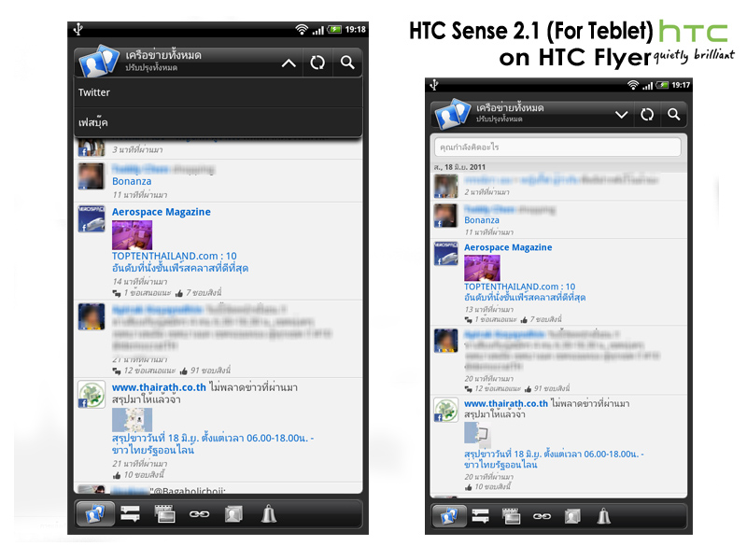Open chain links tab on right phone
Image resolution: width=747 pixels, height=560 pixels.
(542, 516)
